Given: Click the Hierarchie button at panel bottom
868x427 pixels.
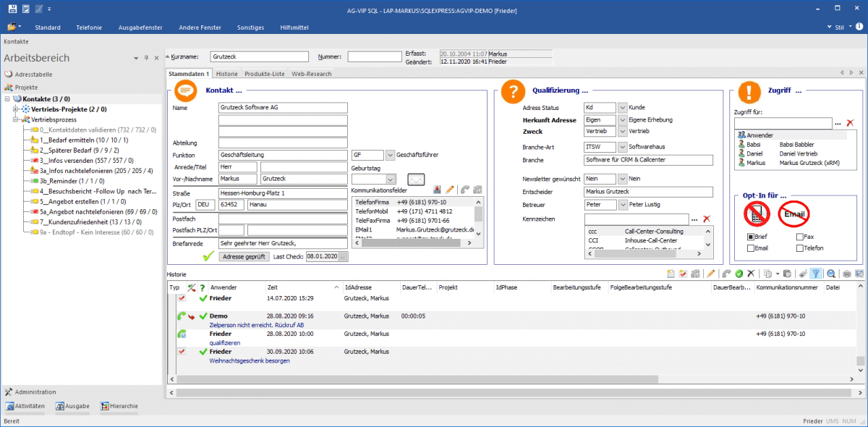Looking at the screenshot, I should pos(119,406).
